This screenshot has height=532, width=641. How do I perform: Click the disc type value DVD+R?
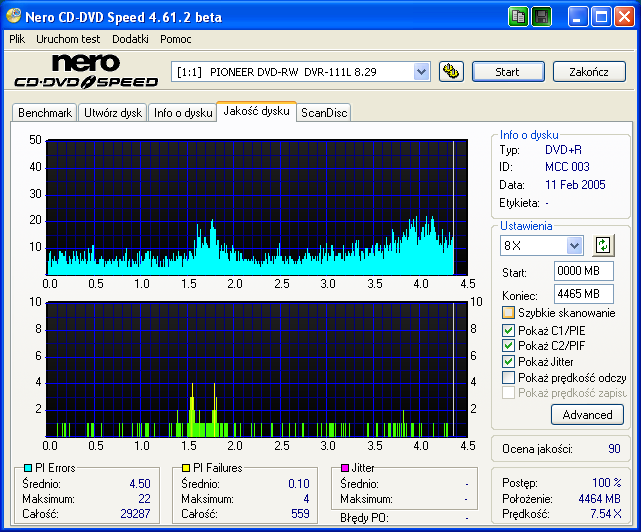[x=563, y=150]
